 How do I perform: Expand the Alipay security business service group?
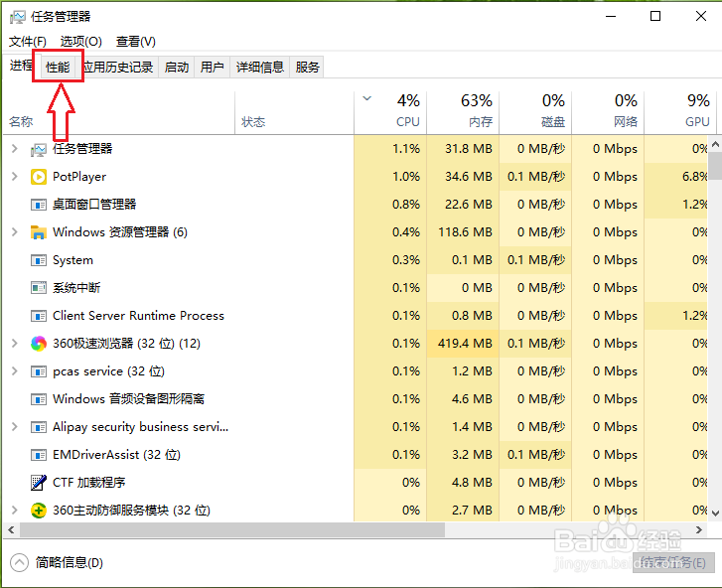click(x=15, y=427)
